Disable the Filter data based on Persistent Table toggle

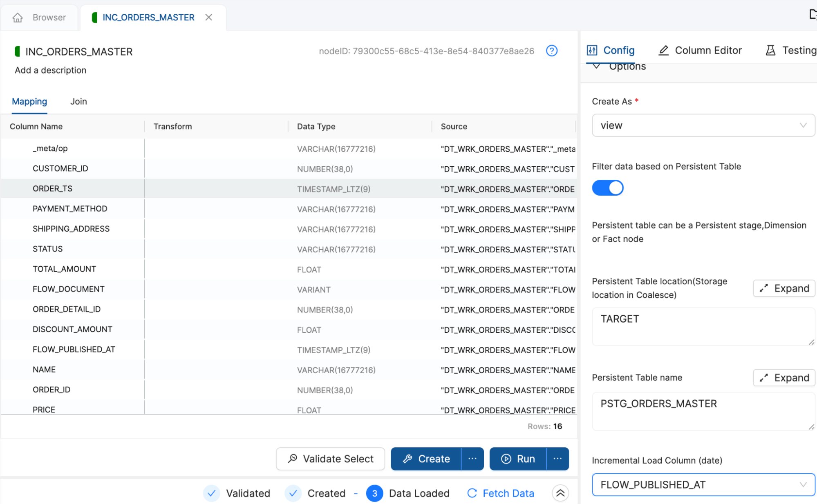(x=608, y=187)
